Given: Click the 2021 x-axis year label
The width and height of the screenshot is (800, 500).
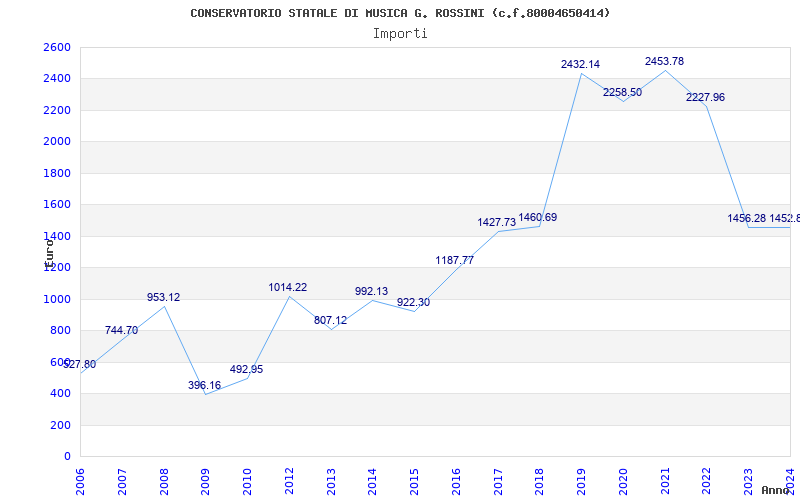Looking at the screenshot, I should click(665, 481).
